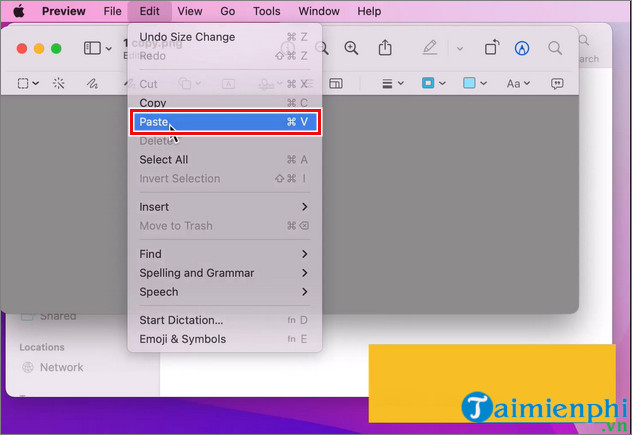Select Shared in Finder sidebar

coord(48,316)
